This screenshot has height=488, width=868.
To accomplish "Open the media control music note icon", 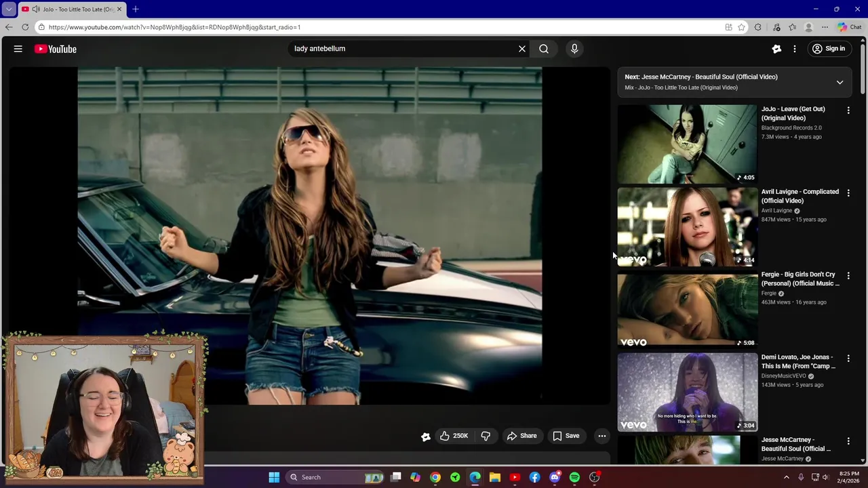I will [776, 27].
